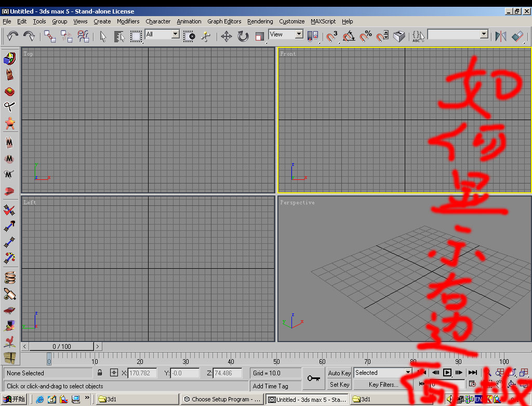532x406 pixels.
Task: Toggle the Angle Snap button
Action: coord(349,36)
